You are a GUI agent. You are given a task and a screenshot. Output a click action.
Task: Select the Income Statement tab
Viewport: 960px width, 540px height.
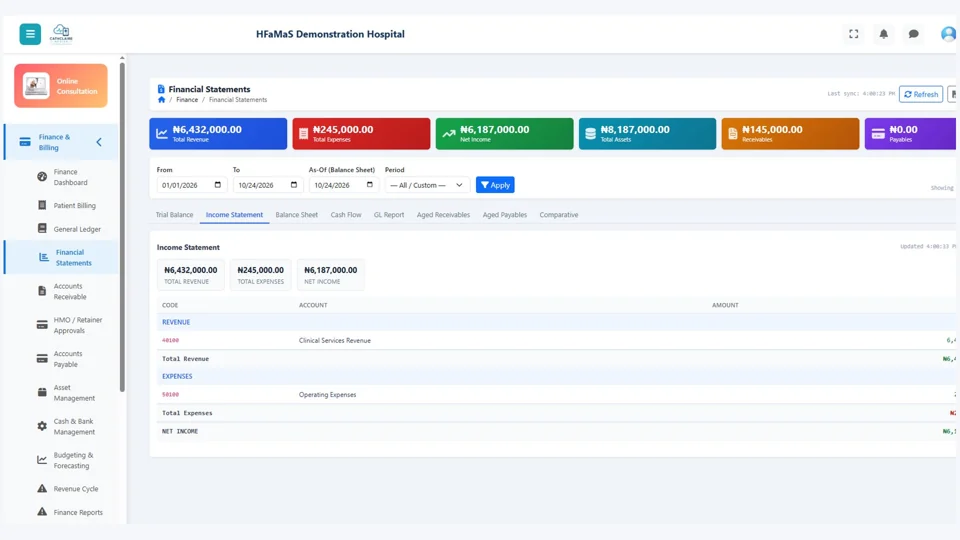tap(234, 215)
